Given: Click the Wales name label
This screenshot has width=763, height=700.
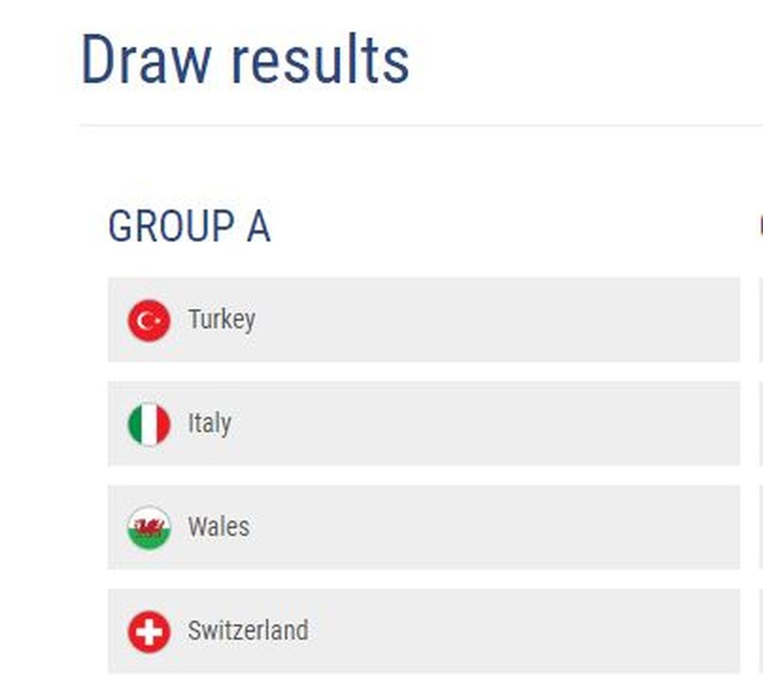Looking at the screenshot, I should tap(218, 527).
